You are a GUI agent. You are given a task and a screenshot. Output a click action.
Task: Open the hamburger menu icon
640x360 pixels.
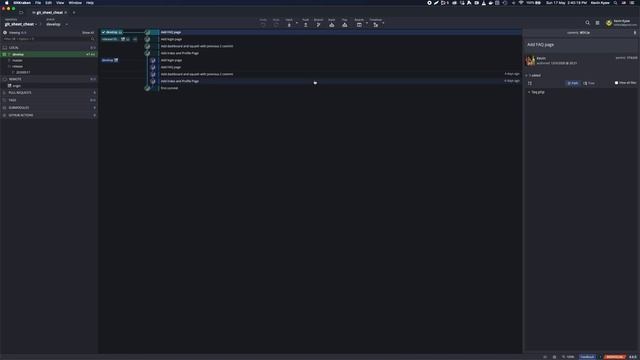(597, 23)
